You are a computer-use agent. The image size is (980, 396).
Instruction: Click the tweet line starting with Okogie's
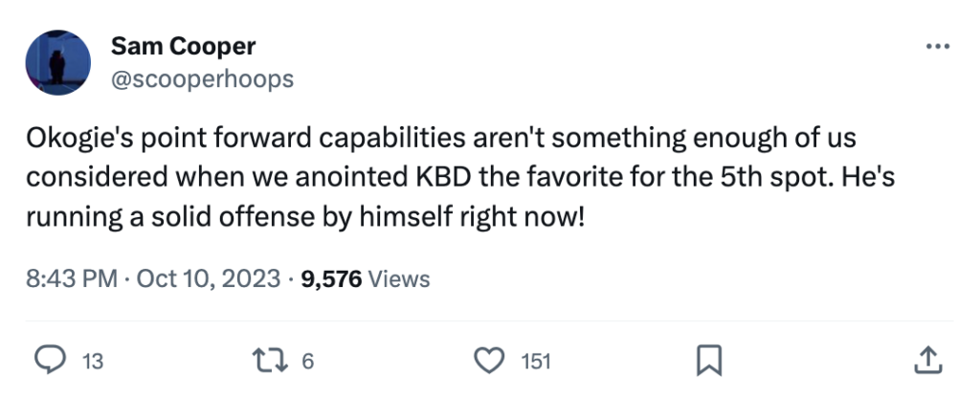click(x=440, y=139)
